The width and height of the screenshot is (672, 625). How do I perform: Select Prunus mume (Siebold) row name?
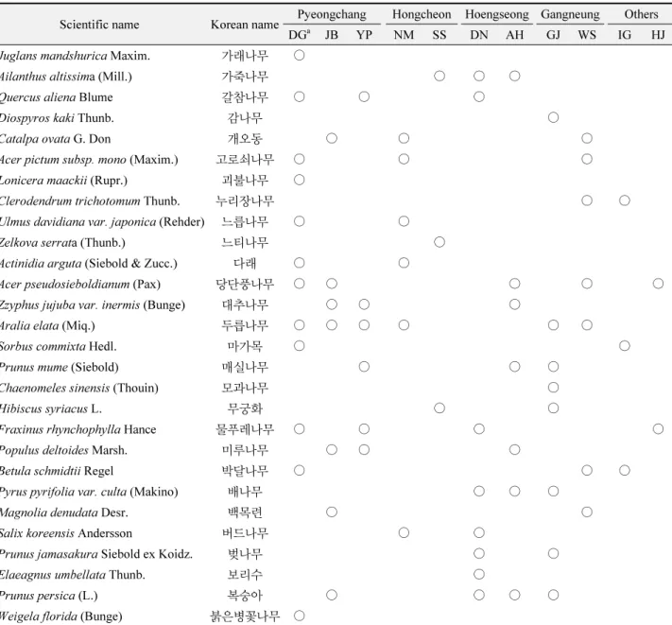point(60,368)
